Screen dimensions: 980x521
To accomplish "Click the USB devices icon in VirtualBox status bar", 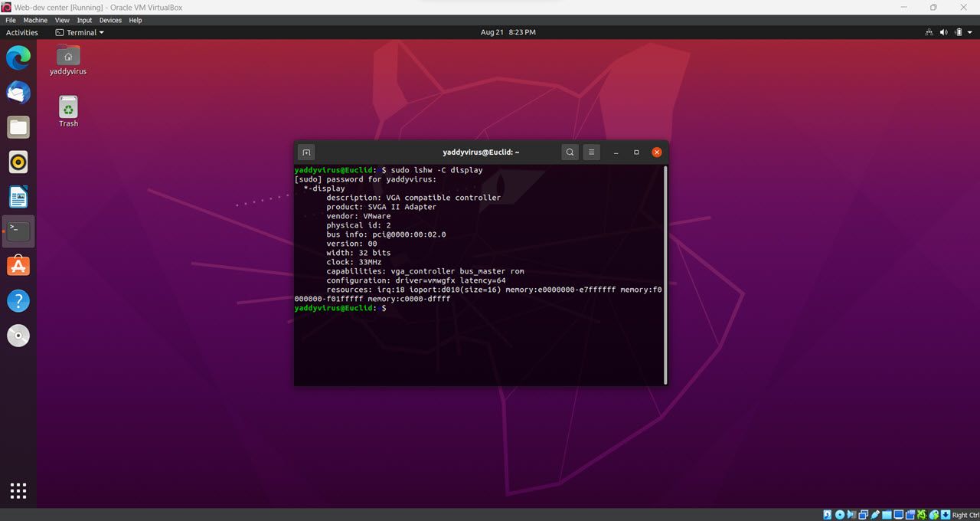I will click(x=874, y=514).
